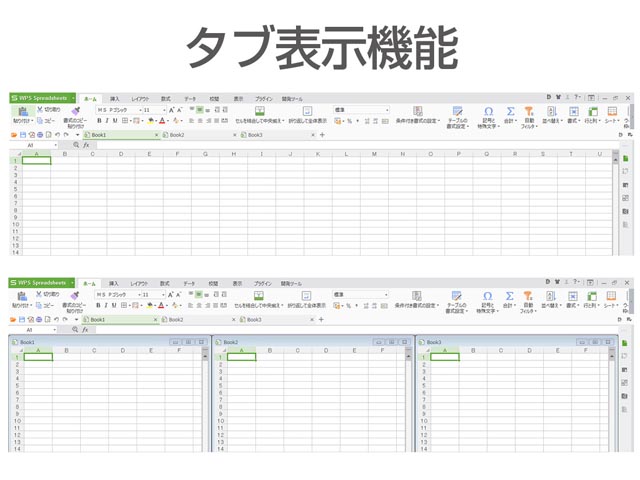Image resolution: width=640 pixels, height=480 pixels.
Task: Click the save floppy icon in upper quick toolbar
Action: (x=23, y=135)
